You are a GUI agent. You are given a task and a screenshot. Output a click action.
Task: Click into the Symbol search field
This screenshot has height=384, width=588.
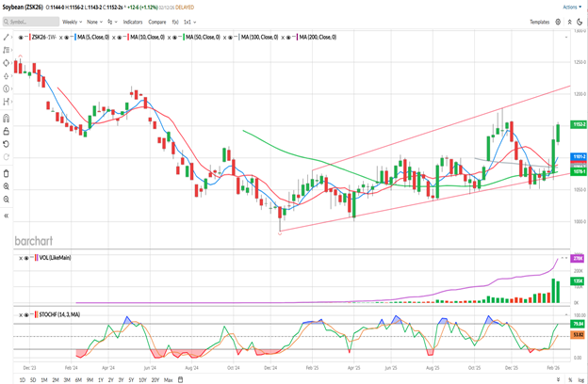click(31, 22)
